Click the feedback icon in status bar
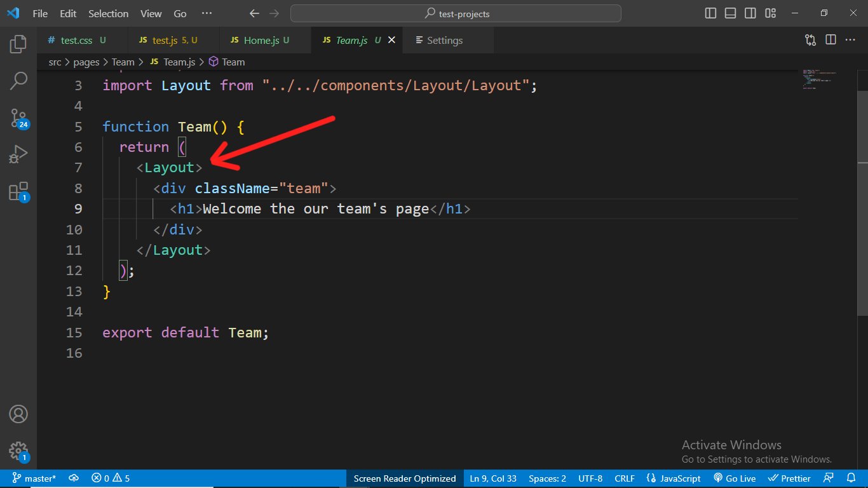Viewport: 868px width, 488px height. coord(829,478)
